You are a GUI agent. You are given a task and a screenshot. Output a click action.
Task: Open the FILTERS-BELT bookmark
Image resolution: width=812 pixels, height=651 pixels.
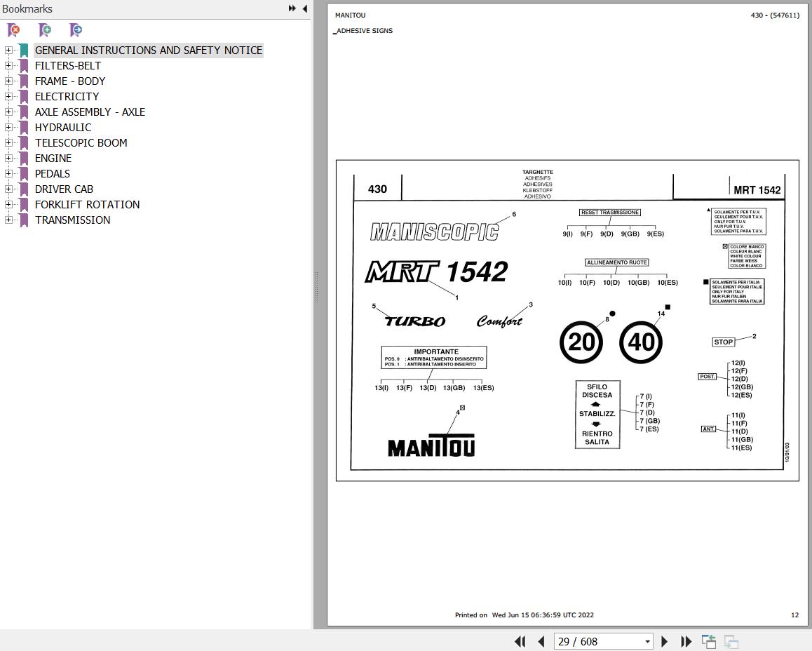68,66
